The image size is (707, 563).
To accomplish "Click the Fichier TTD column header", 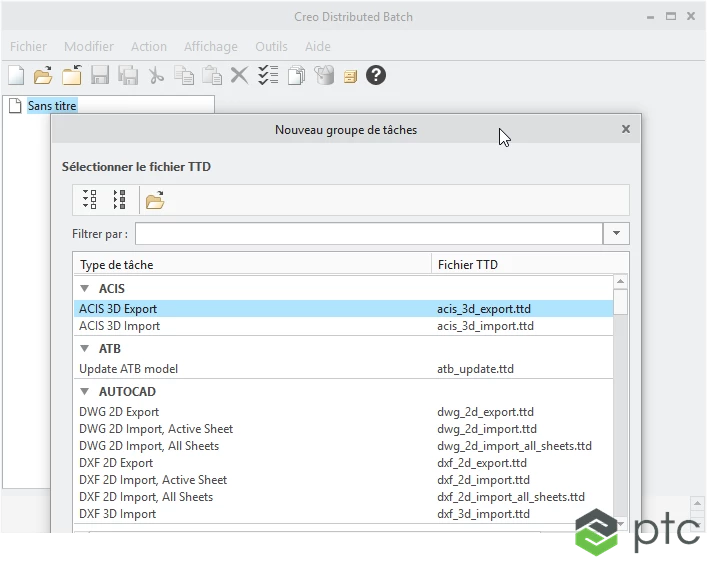I will pyautogui.click(x=530, y=265).
